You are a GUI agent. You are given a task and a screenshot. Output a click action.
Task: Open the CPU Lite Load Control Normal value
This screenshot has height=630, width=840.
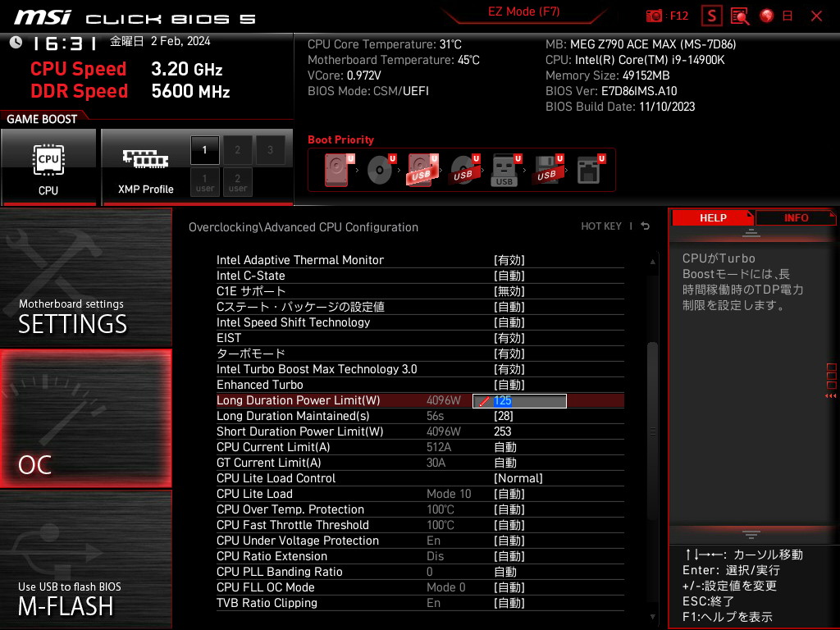pyautogui.click(x=518, y=478)
